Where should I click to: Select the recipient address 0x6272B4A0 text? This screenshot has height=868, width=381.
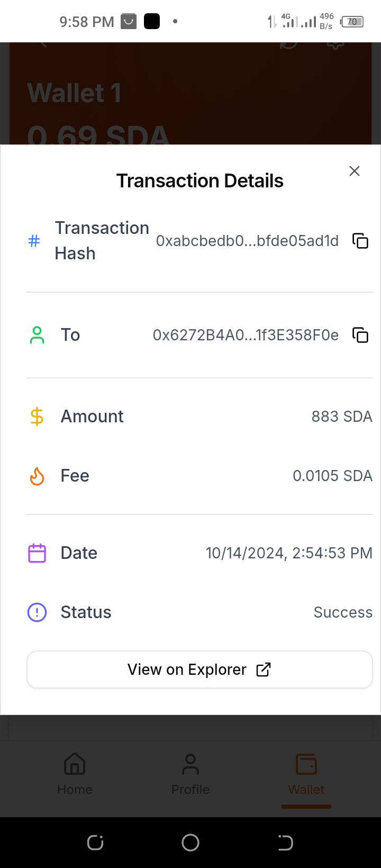point(246,335)
